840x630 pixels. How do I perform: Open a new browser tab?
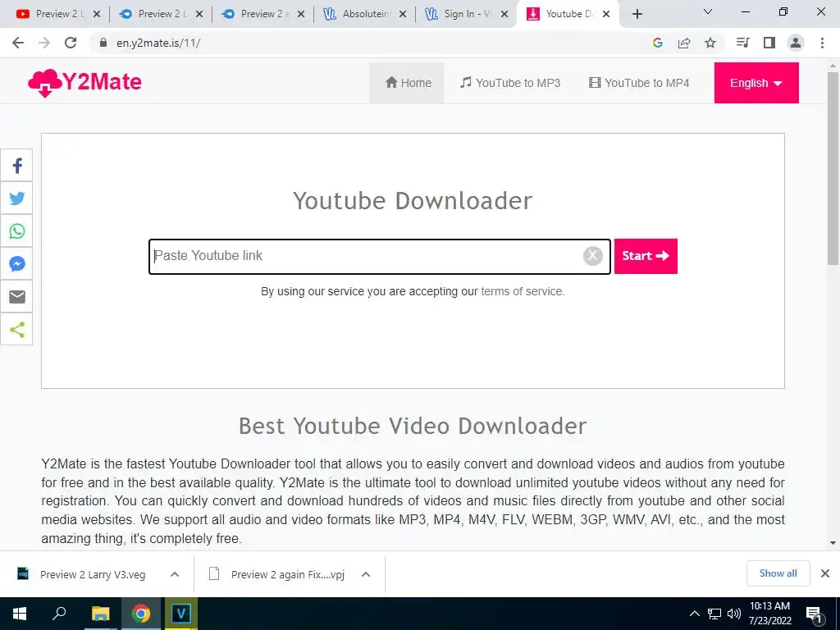tap(637, 15)
